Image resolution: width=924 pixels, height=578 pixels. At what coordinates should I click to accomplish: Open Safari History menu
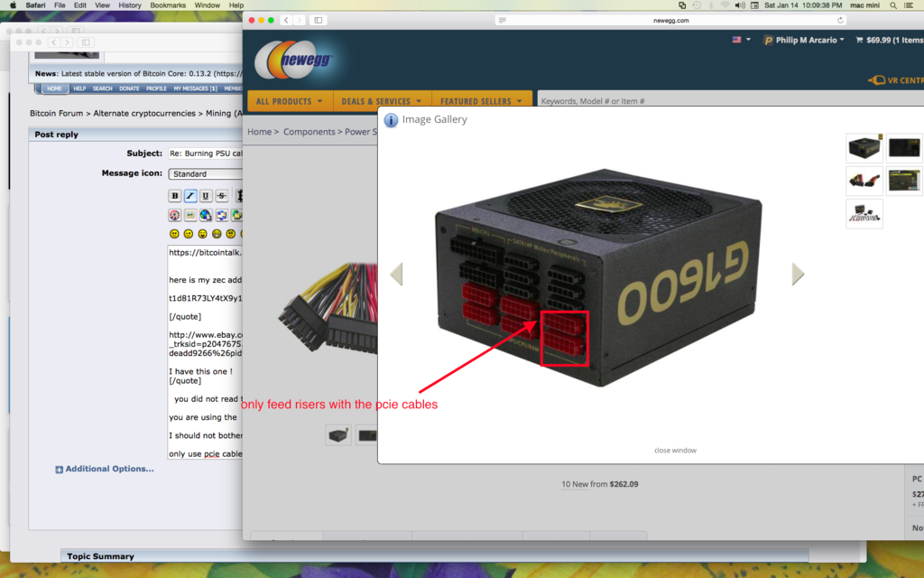click(130, 5)
